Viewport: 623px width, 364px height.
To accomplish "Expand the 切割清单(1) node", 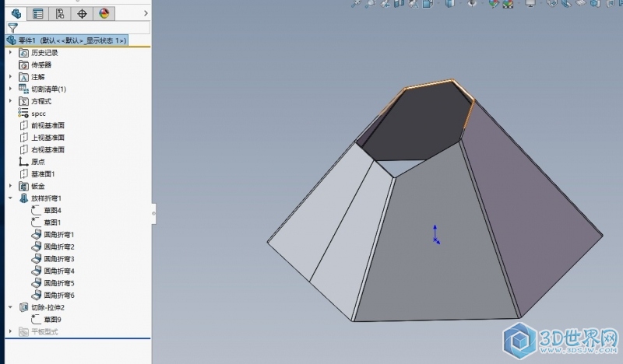I will [10, 89].
